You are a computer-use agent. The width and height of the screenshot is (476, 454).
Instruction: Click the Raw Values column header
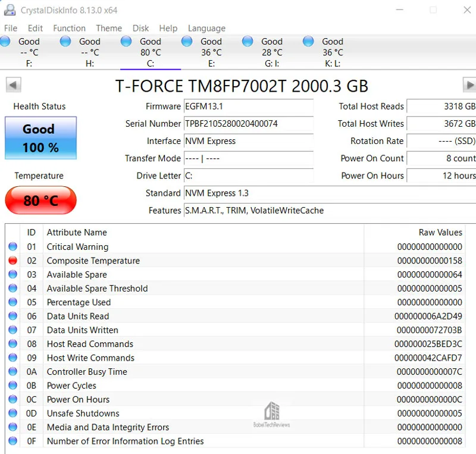point(414,232)
